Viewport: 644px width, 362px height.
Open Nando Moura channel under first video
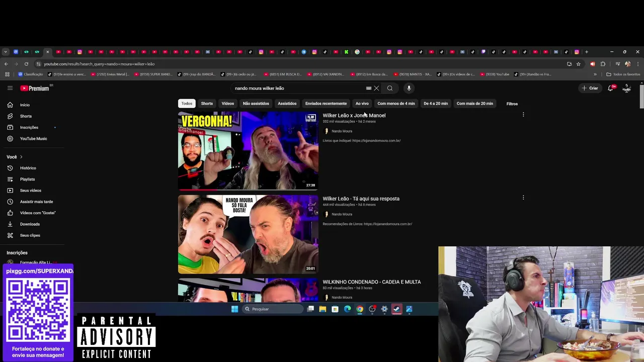pos(342,131)
